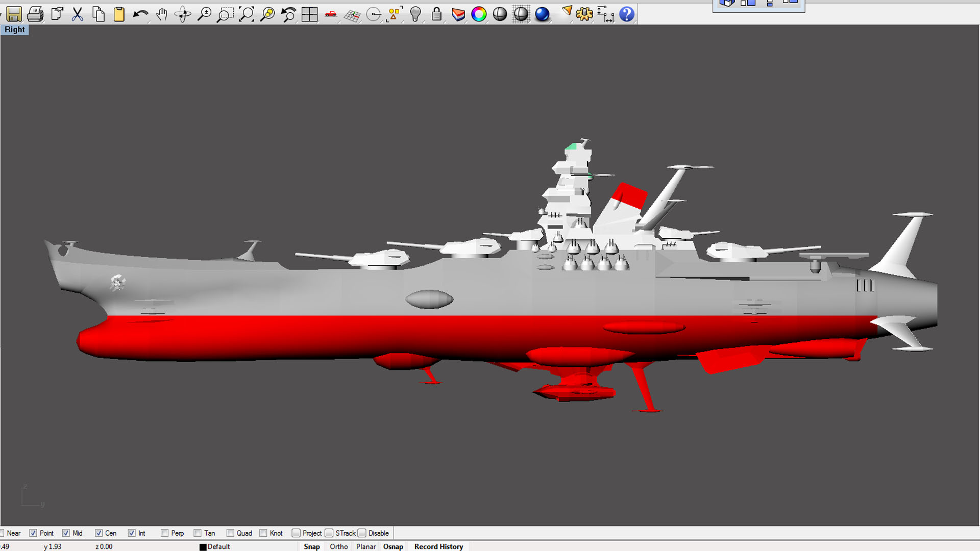Image resolution: width=980 pixels, height=551 pixels.
Task: Enable the Quad object snap
Action: (230, 533)
